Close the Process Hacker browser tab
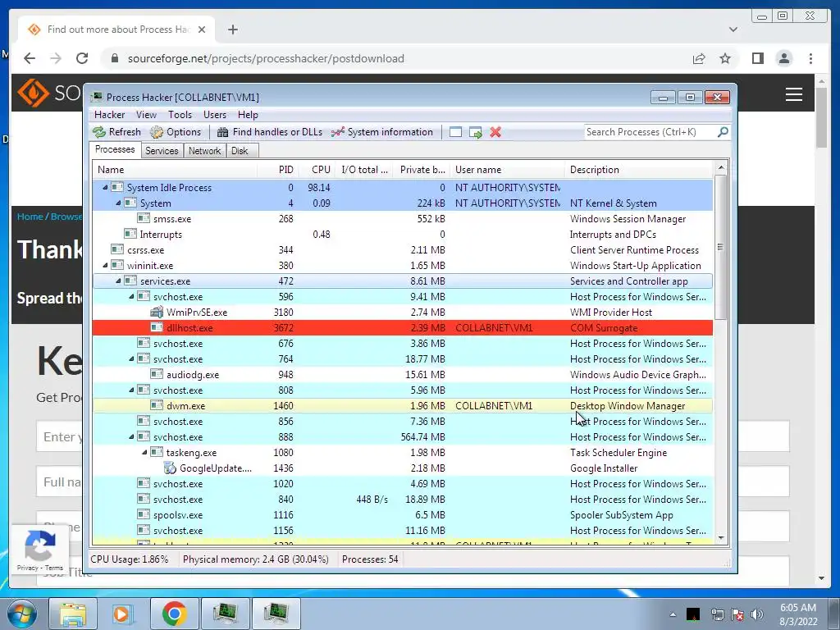Image resolution: width=840 pixels, height=630 pixels. point(202,30)
